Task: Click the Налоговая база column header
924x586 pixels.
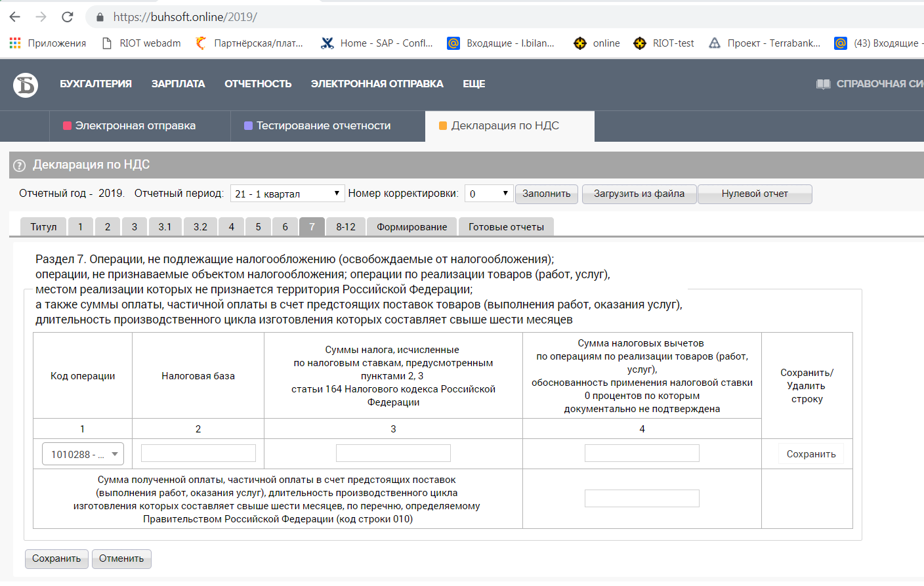Action: 198,376
